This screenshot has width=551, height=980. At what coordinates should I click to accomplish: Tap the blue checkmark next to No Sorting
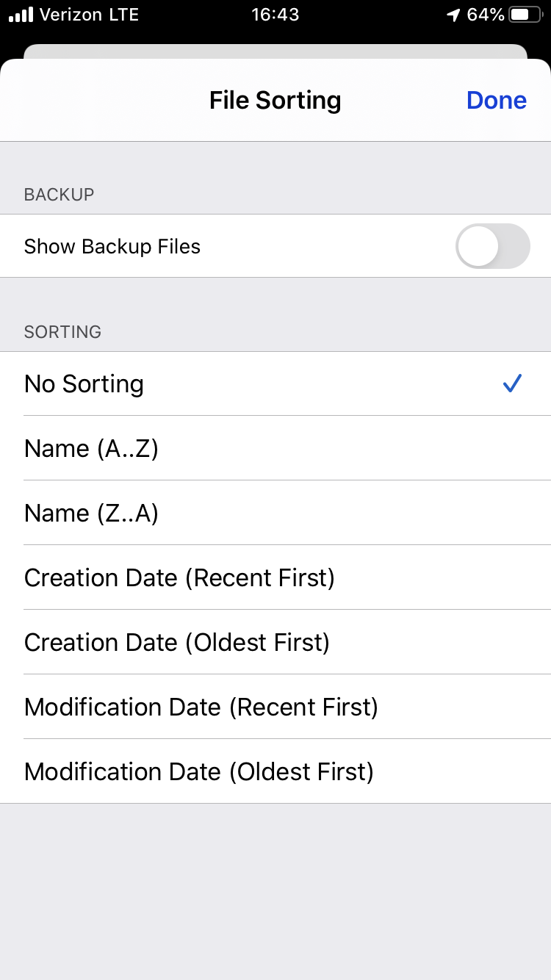pos(512,383)
